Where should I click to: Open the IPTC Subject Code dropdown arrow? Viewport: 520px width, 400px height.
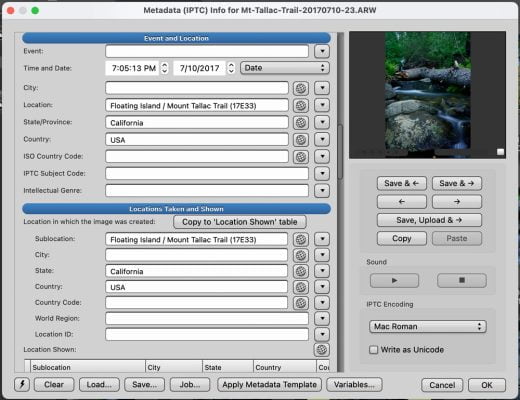point(322,173)
